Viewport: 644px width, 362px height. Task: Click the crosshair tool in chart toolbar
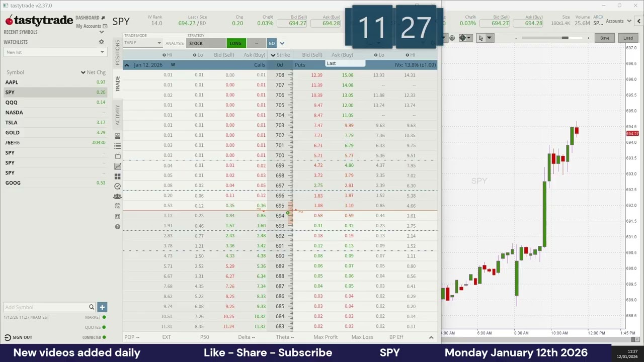click(x=462, y=38)
